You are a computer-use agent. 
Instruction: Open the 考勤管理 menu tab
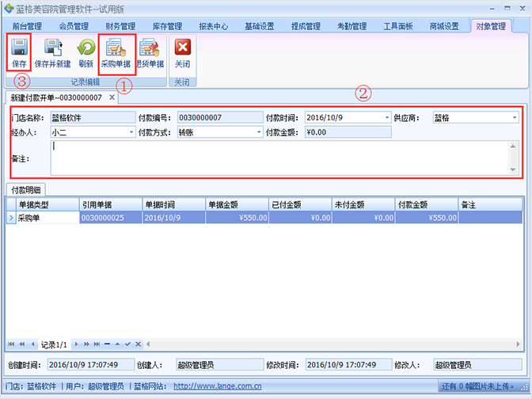(x=351, y=26)
